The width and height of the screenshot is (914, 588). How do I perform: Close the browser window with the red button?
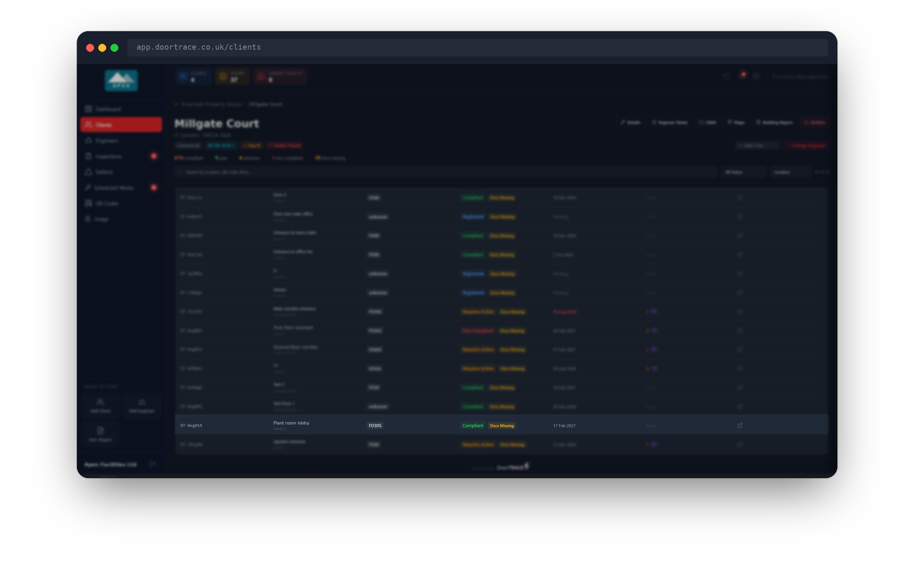[x=90, y=48]
